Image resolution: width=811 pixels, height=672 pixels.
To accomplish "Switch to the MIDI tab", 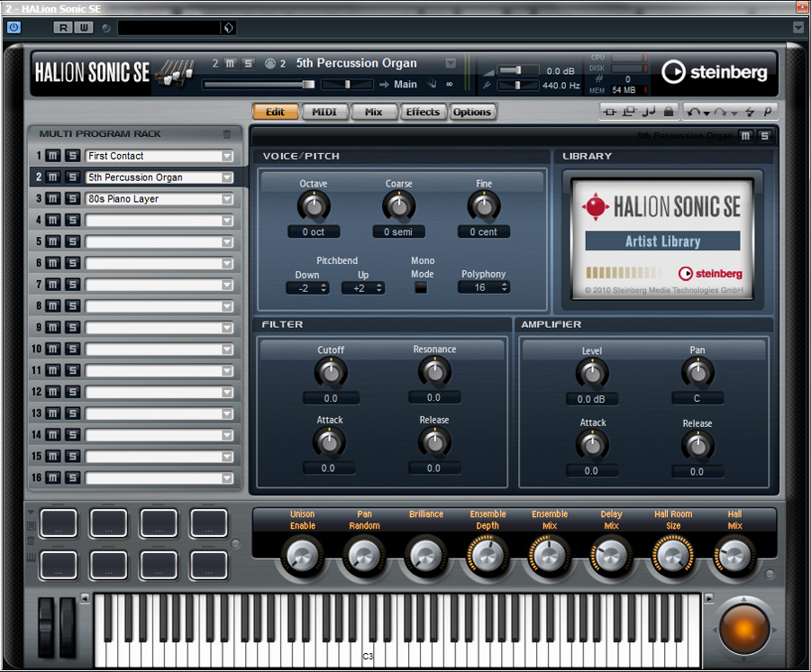I will (324, 112).
